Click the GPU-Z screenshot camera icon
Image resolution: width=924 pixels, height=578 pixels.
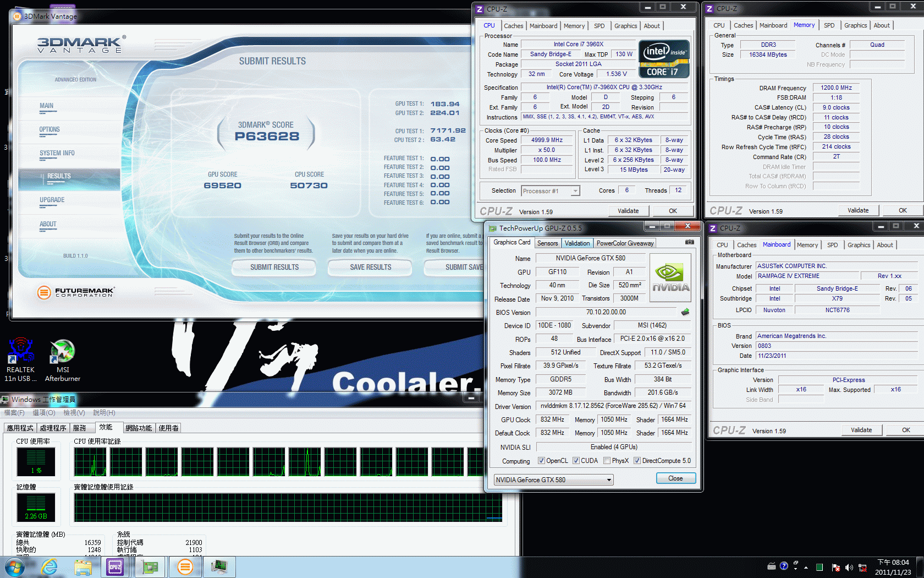click(x=689, y=242)
